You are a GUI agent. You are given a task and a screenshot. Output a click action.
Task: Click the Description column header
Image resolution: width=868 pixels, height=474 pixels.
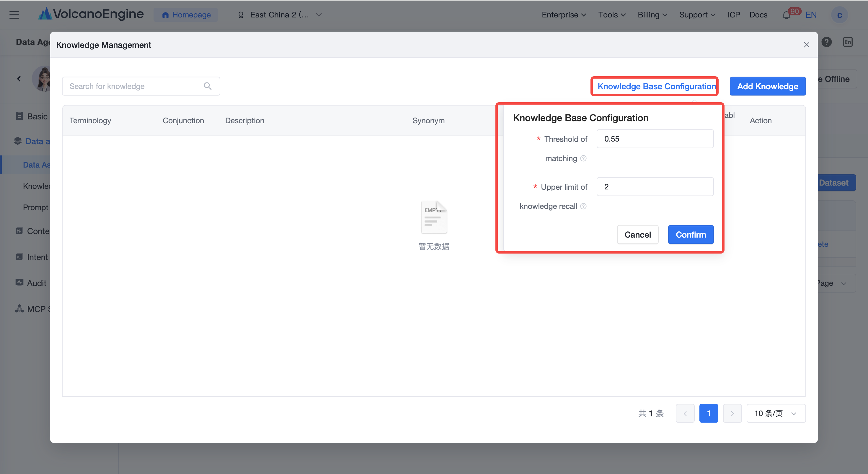(245, 121)
